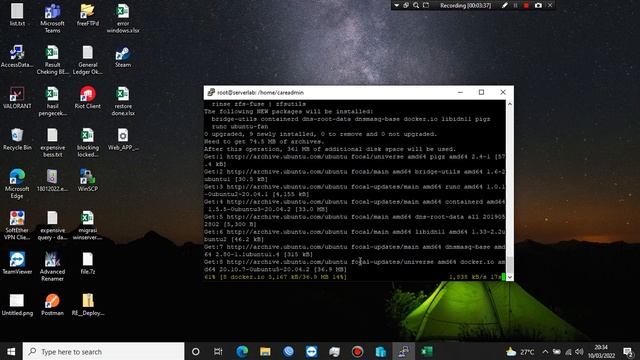Click the PuTTY title bar icon

click(x=211, y=92)
